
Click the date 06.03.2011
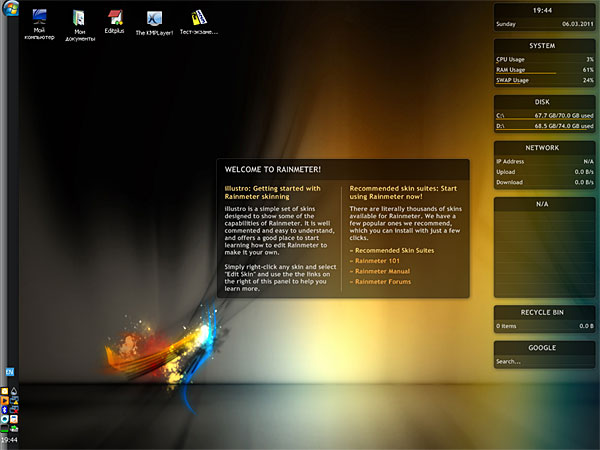click(577, 24)
